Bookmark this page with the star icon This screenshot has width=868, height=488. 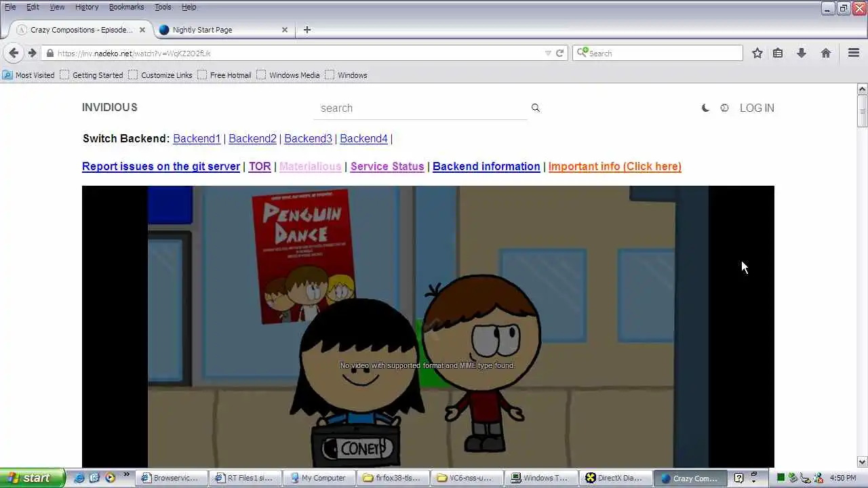click(757, 53)
